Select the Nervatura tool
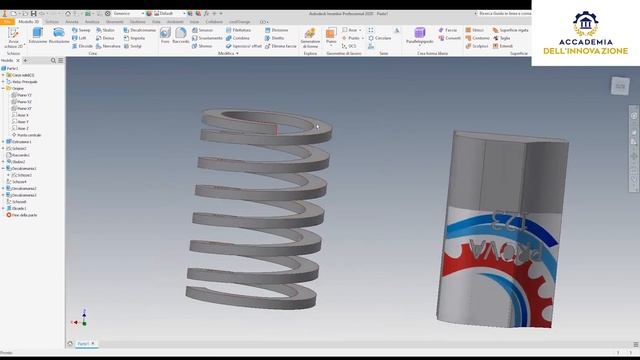Screen dimensions: 640x360 point(108,46)
